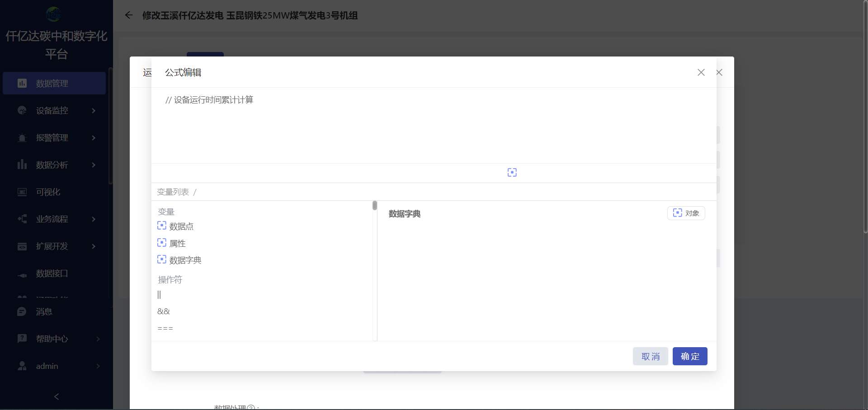Expand the 帮助中心 chevron
This screenshot has height=410, width=868.
point(98,339)
